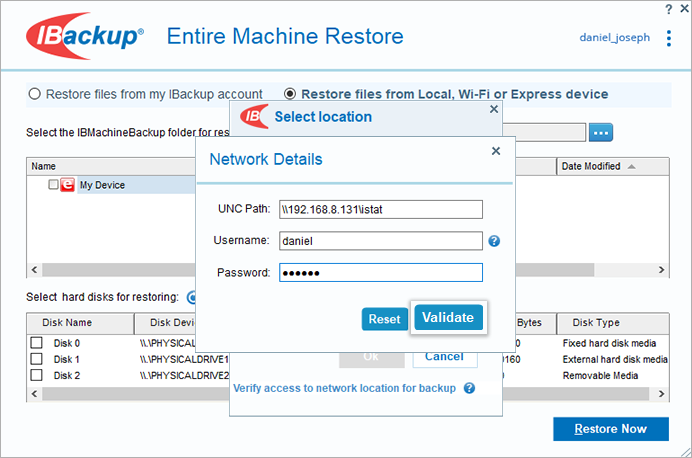Click into the UNC Path field

pyautogui.click(x=381, y=209)
